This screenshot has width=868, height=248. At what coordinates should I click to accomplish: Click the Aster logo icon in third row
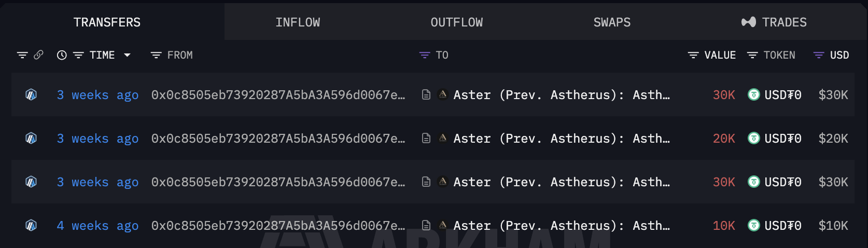443,182
